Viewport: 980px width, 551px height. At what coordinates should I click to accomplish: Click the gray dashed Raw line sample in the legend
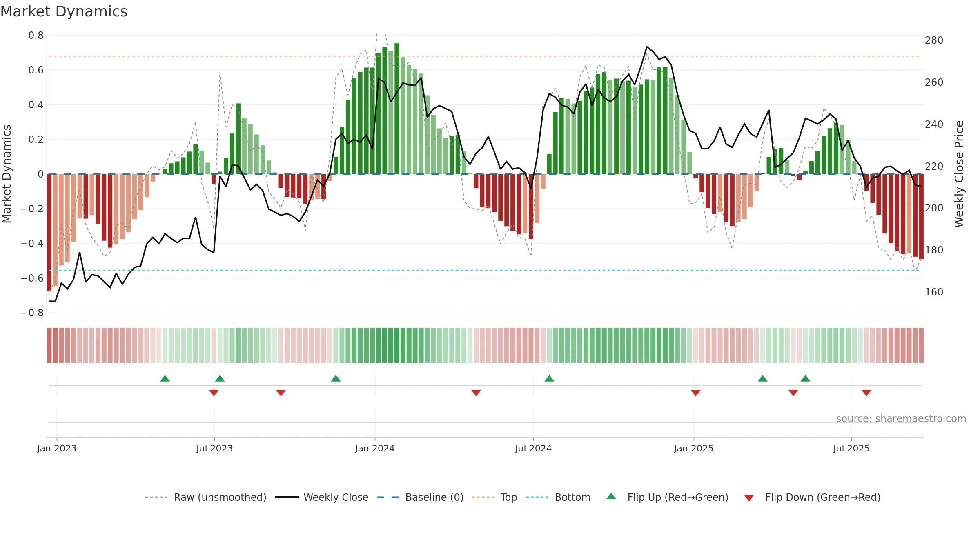click(156, 497)
